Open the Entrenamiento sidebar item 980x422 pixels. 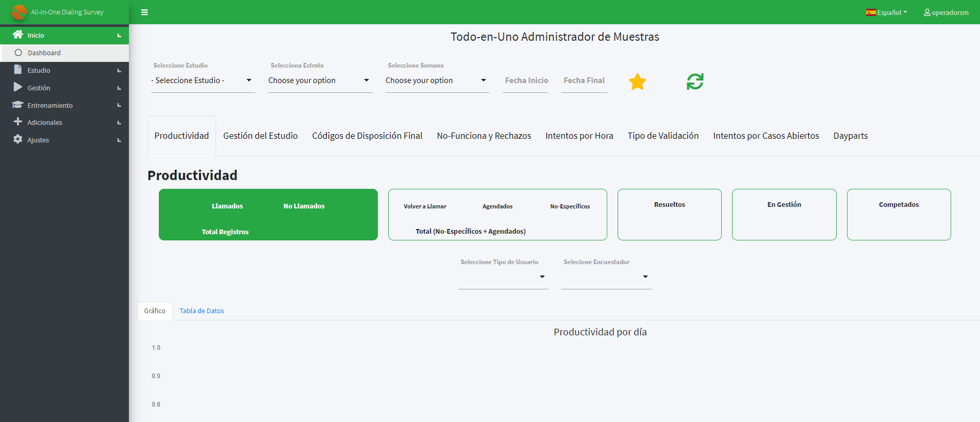click(x=64, y=105)
